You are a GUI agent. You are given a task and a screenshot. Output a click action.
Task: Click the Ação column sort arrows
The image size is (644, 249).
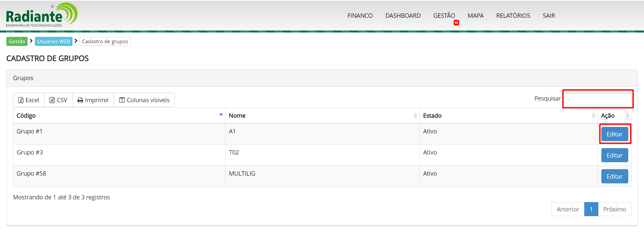coord(627,116)
